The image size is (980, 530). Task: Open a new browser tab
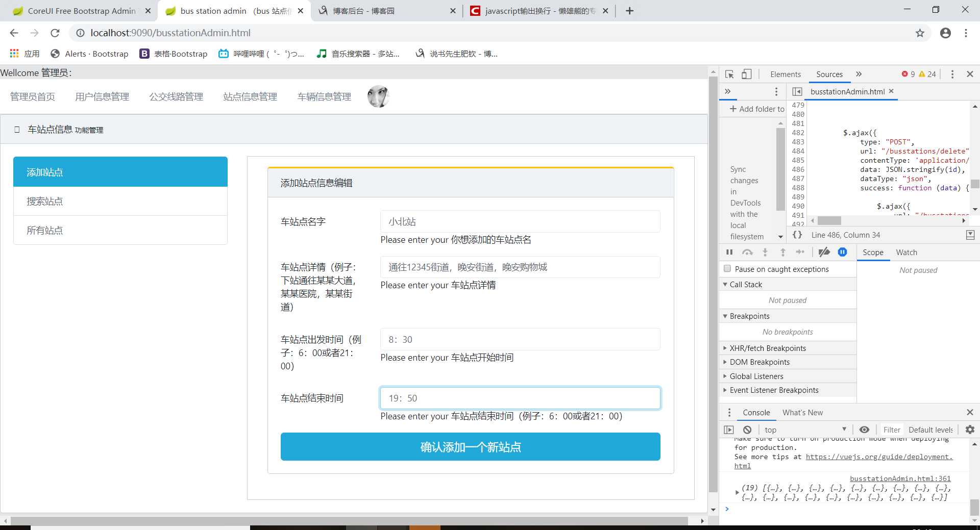tap(629, 11)
